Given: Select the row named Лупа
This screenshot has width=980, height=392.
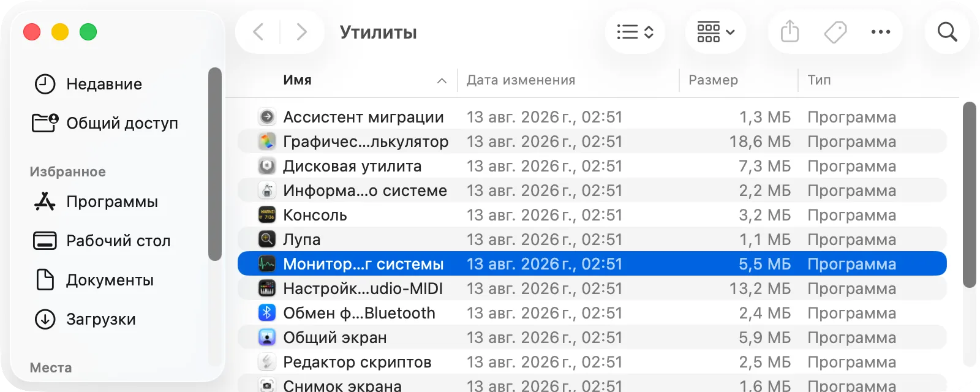Looking at the screenshot, I should pyautogui.click(x=592, y=239).
